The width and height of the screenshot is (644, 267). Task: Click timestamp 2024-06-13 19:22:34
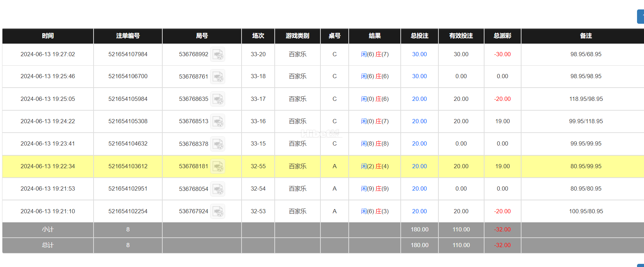(x=48, y=166)
